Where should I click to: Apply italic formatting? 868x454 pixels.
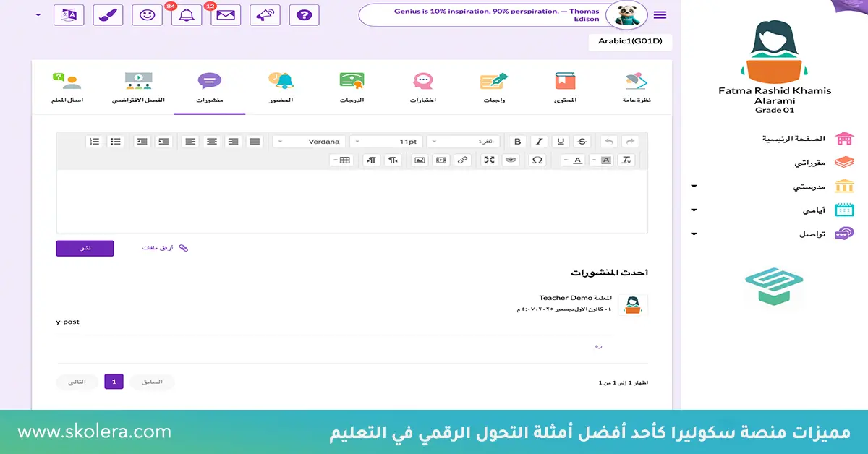(x=539, y=142)
